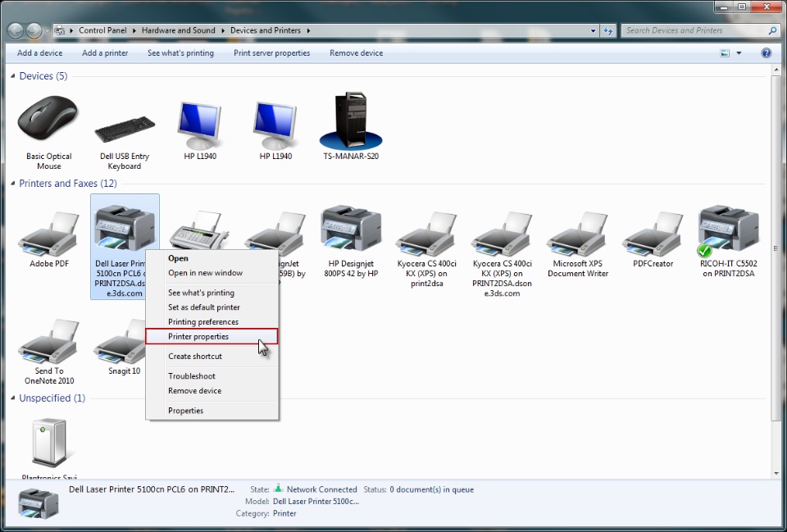Open the address bar history dropdown

[x=594, y=30]
